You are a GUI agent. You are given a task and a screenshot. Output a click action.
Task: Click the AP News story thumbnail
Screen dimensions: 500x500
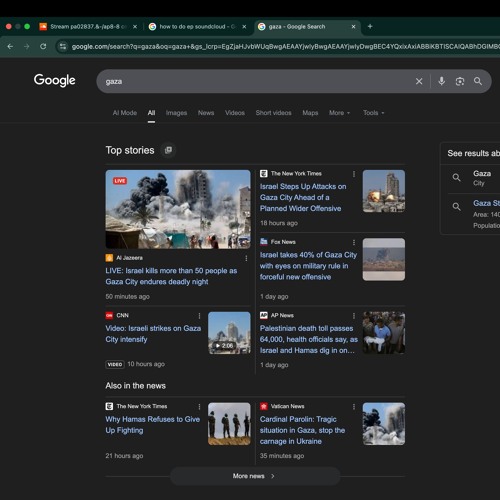pos(384,333)
